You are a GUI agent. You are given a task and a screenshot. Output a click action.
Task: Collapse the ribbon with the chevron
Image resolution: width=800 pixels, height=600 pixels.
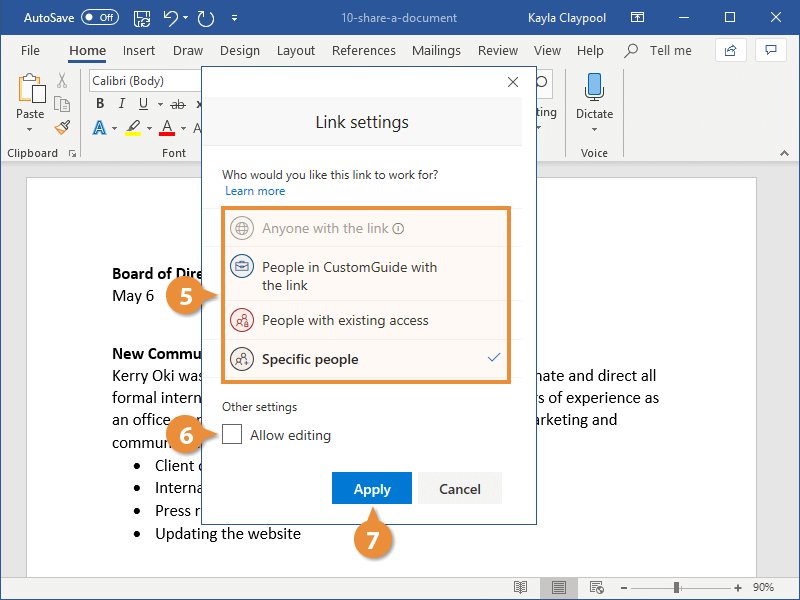[784, 153]
